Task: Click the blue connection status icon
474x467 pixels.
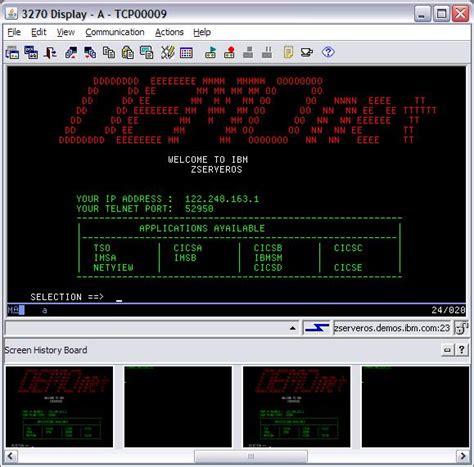Action: pyautogui.click(x=317, y=328)
